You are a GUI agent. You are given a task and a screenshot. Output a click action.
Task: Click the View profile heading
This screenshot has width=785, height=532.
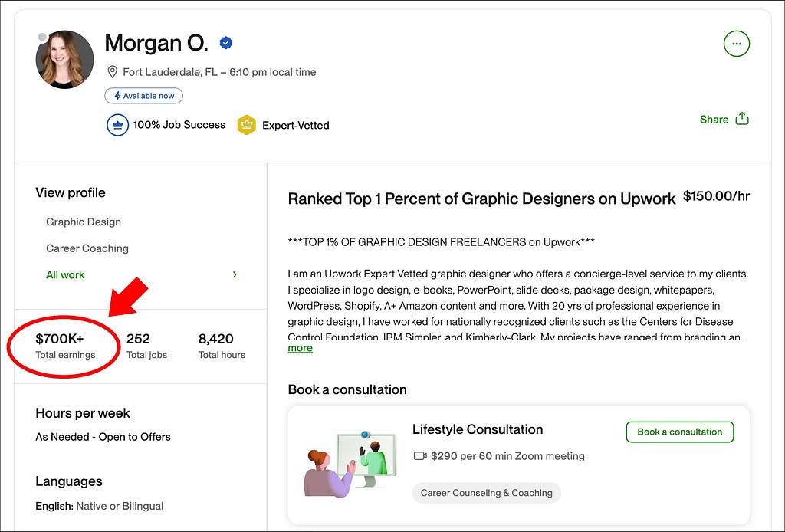(71, 192)
